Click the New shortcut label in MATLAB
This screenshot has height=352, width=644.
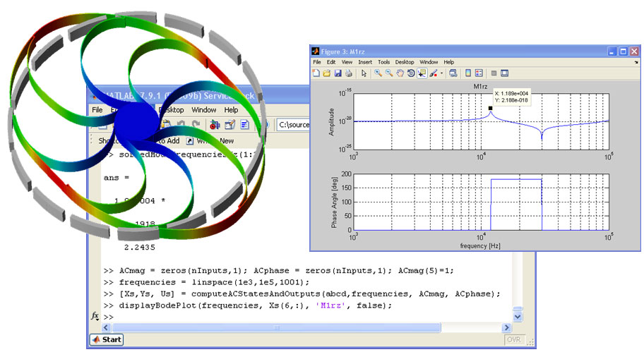tap(227, 140)
